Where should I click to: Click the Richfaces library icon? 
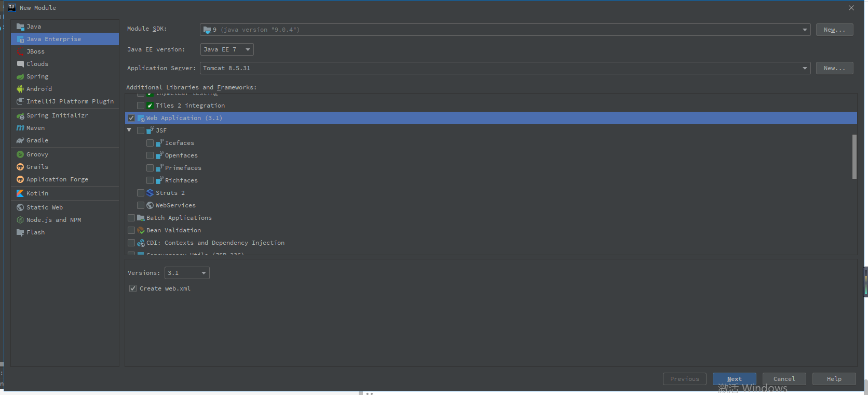pyautogui.click(x=159, y=180)
